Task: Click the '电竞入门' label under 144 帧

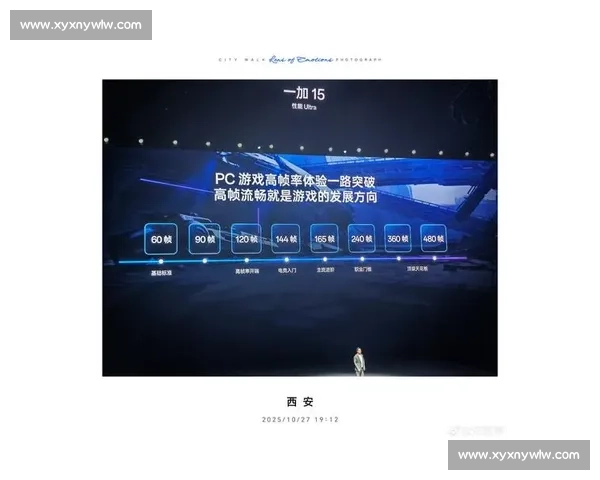Action: point(287,270)
